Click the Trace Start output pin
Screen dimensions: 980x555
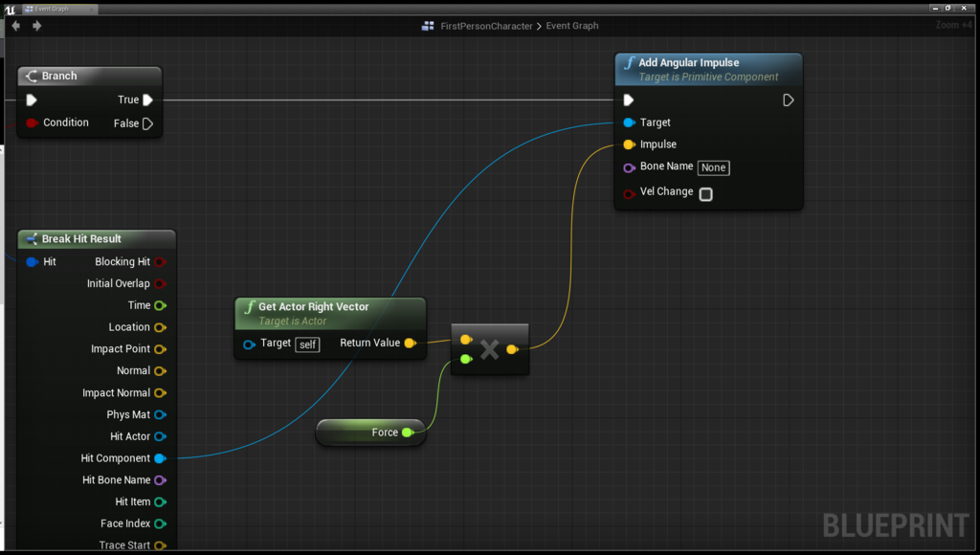[160, 545]
